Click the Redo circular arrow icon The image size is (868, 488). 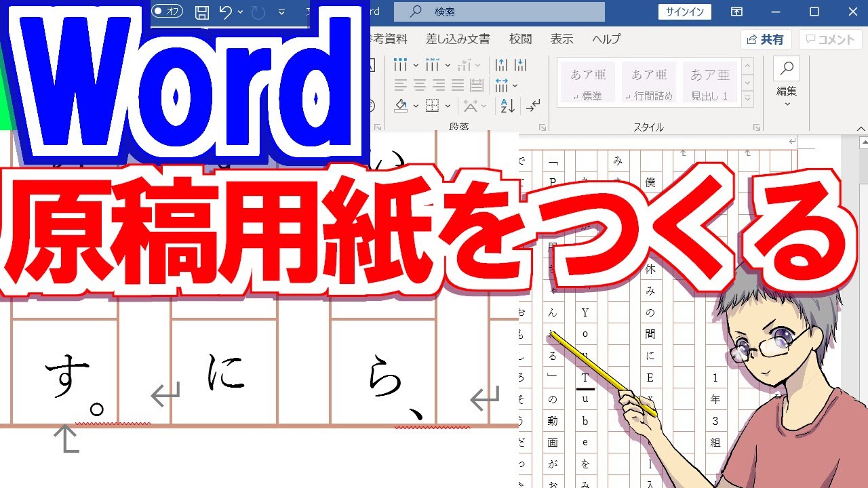click(x=258, y=12)
